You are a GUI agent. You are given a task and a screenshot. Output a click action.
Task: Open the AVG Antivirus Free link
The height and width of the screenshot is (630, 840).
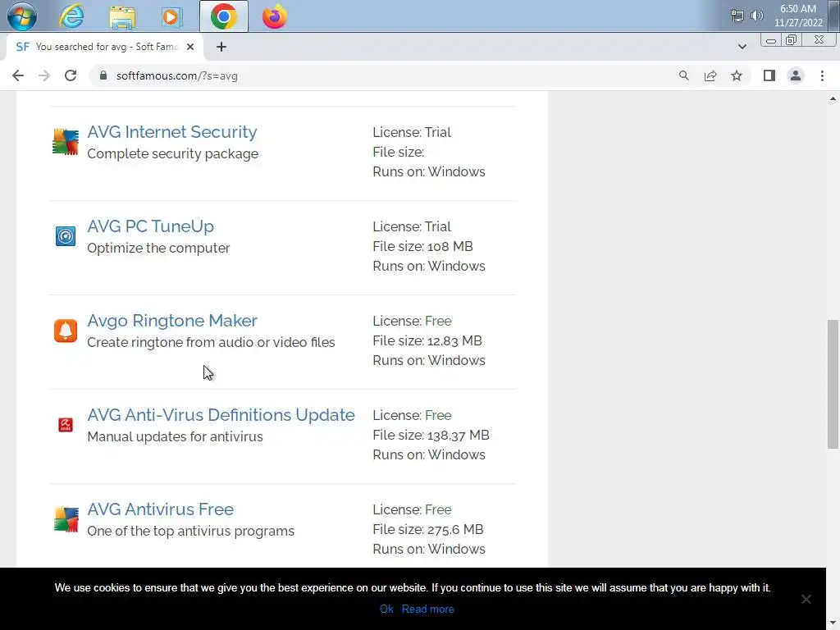pyautogui.click(x=160, y=509)
